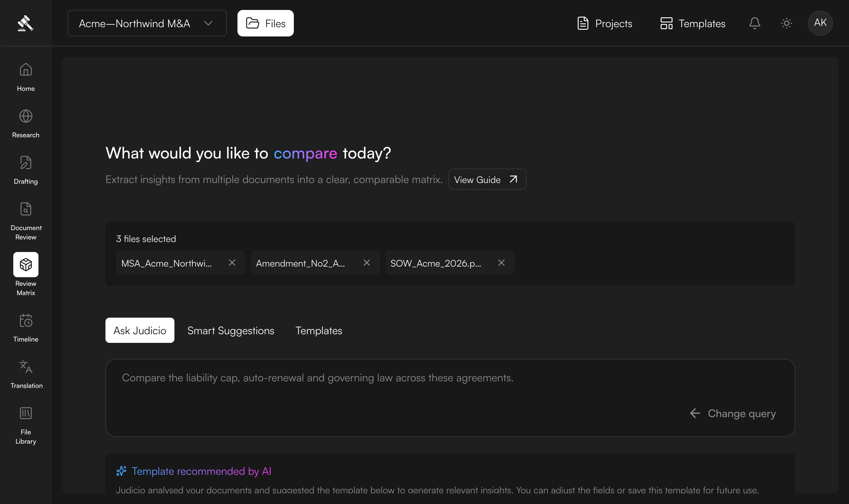Toggle light/dark theme sun icon

[x=787, y=23]
